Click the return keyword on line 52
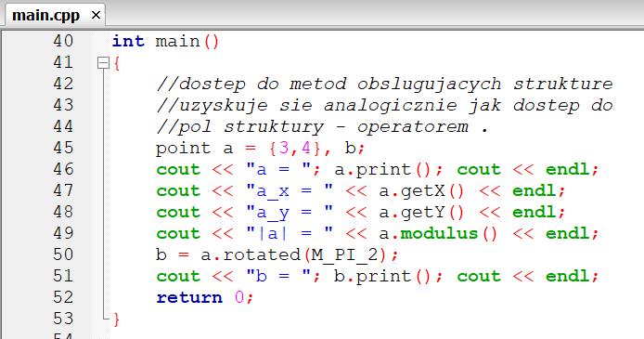Viewport: 644px width, 339px height. coord(189,297)
